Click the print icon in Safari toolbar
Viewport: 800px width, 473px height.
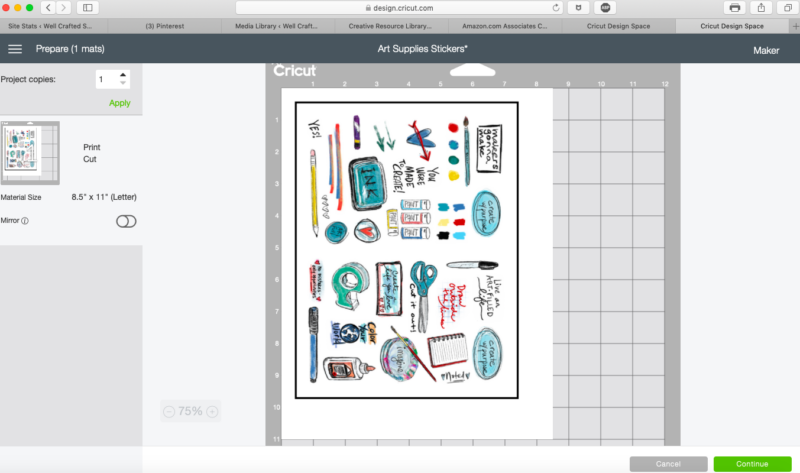point(735,8)
